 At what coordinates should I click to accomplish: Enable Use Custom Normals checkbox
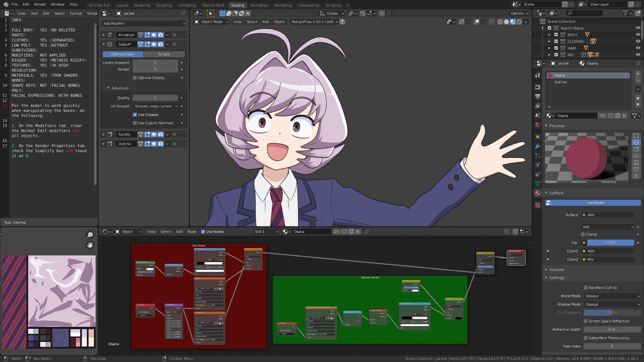[x=135, y=123]
